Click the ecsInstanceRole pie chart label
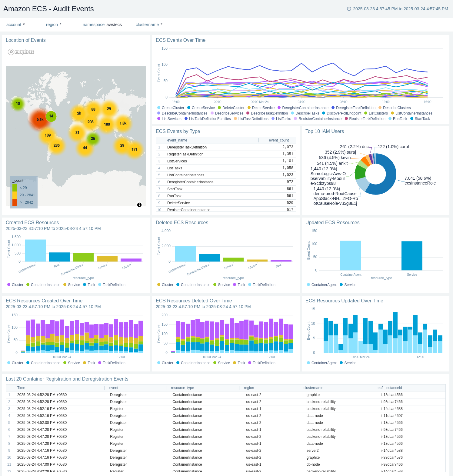 pos(420,181)
